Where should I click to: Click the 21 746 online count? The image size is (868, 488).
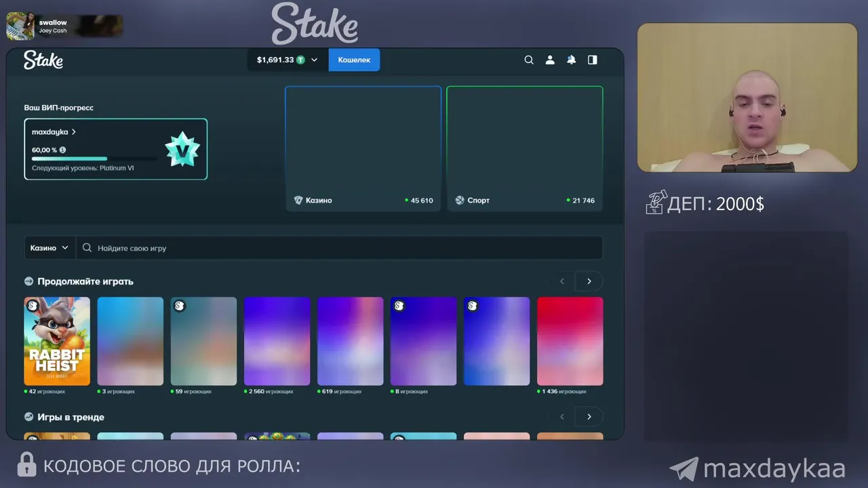tap(583, 201)
